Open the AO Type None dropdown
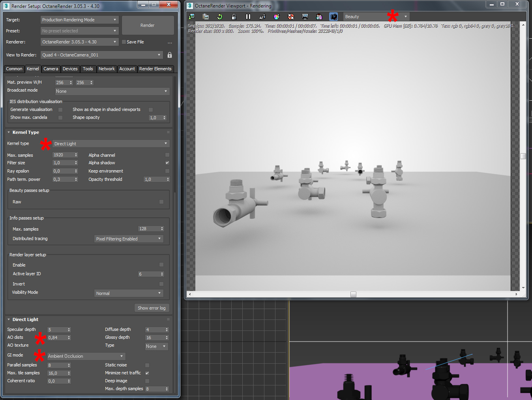The image size is (532, 400). pos(157,346)
